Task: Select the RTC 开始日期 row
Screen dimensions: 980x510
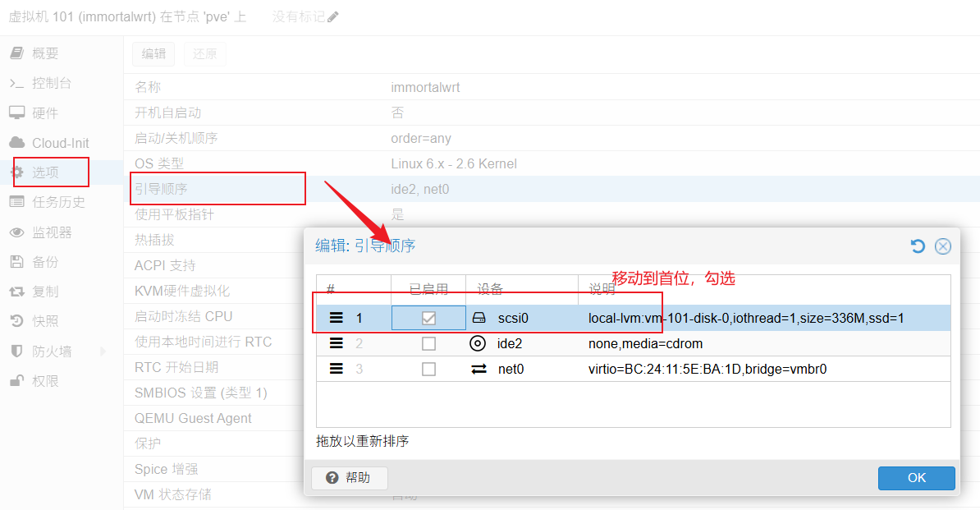Action: coord(213,367)
